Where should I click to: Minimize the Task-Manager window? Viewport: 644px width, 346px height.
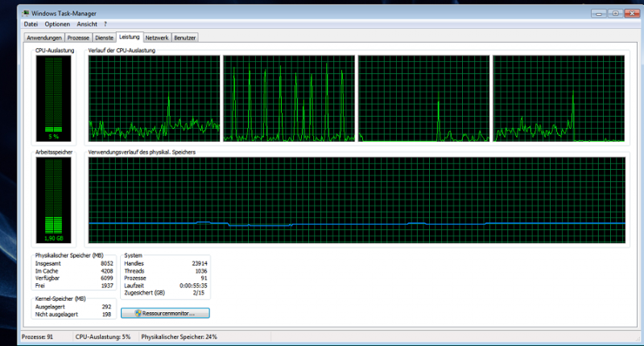click(599, 14)
